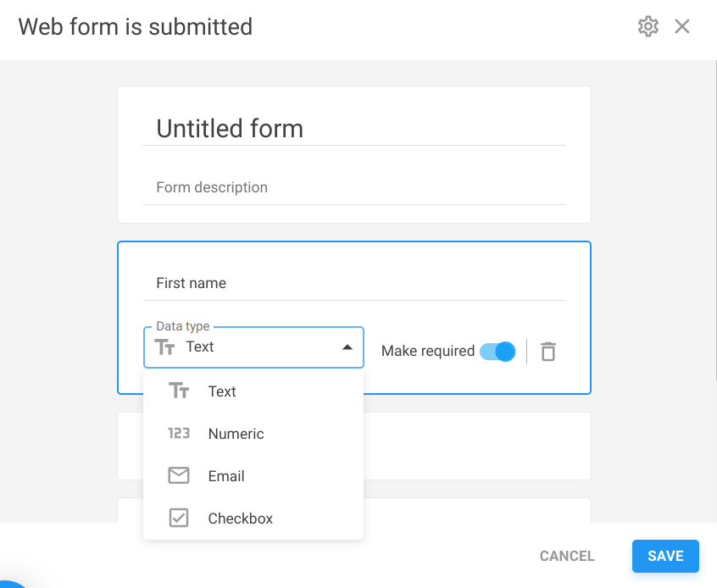This screenshot has height=588, width=717.
Task: Choose Numeric data type option
Action: pyautogui.click(x=236, y=434)
